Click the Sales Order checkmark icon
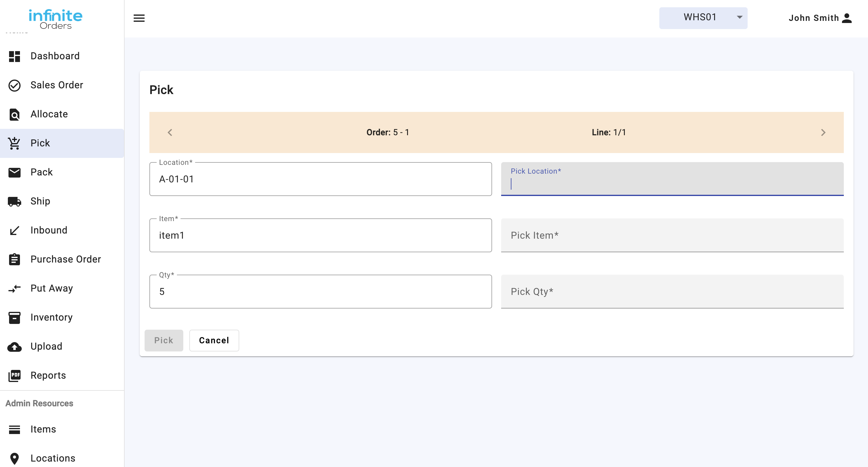Screen dimensions: 868x467 pos(14,85)
